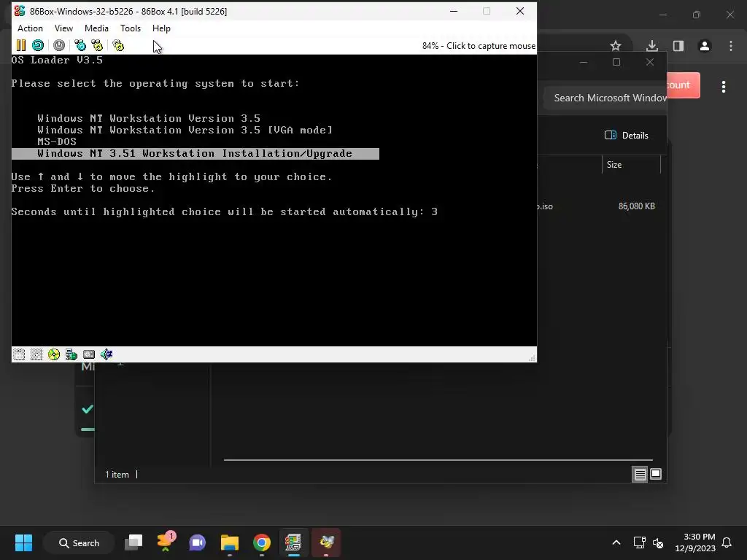The width and height of the screenshot is (747, 560).
Task: Pause the emulation in 86Box toolbar
Action: coord(21,45)
